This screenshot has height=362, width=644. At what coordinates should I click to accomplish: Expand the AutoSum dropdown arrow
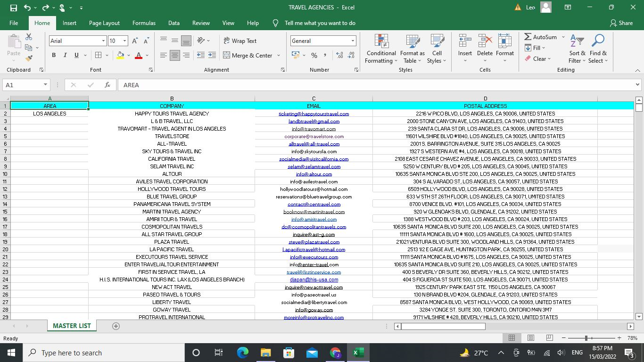coord(563,37)
